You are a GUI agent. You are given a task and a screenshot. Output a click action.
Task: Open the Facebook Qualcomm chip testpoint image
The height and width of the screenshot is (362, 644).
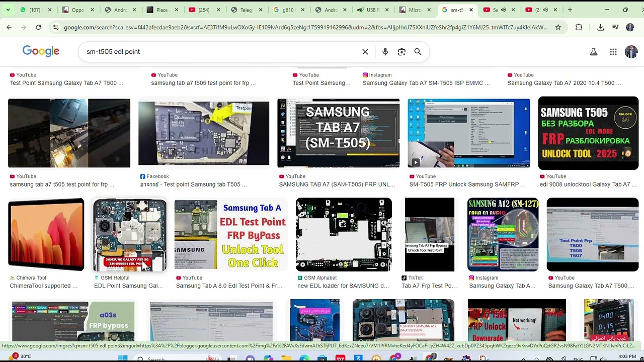(204, 133)
